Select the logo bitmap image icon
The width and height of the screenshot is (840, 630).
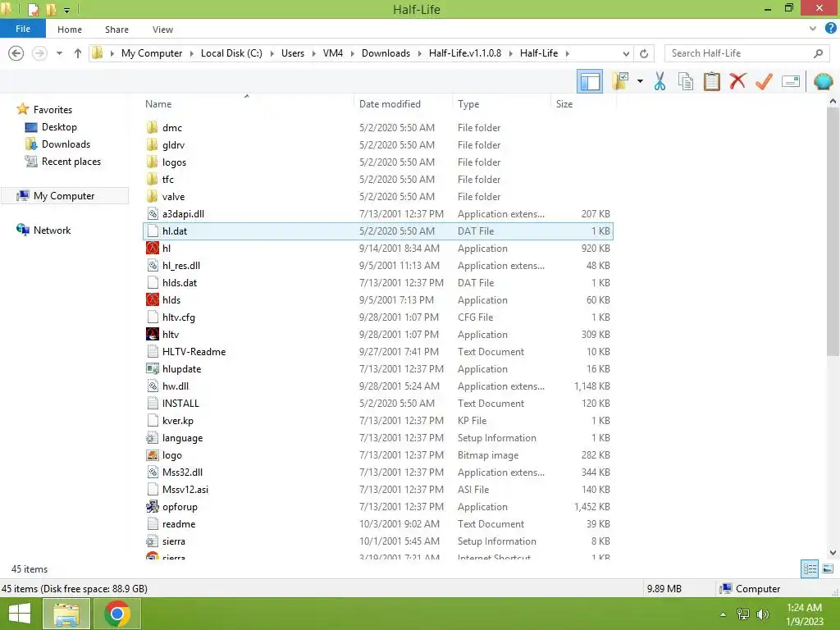pos(152,454)
